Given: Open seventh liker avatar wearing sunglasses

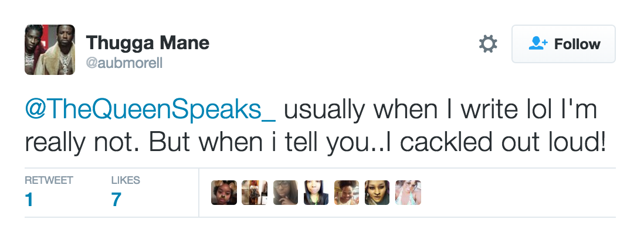Looking at the screenshot, I should (x=408, y=193).
